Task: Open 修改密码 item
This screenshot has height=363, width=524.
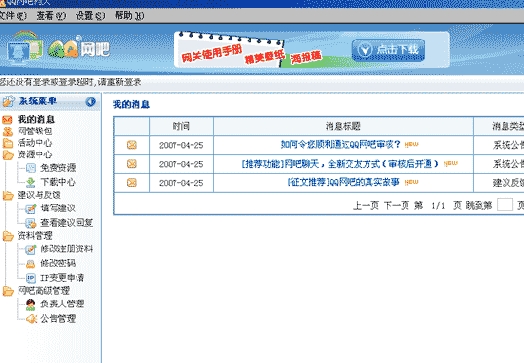Action: (58, 263)
